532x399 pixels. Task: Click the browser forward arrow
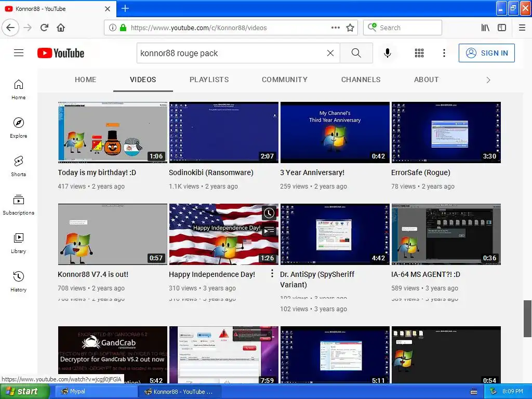28,28
